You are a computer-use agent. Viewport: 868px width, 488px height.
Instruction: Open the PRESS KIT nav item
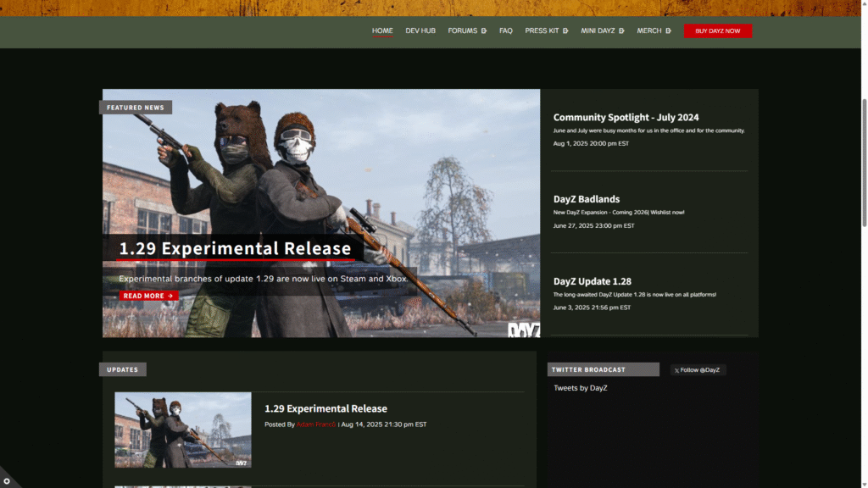542,31
